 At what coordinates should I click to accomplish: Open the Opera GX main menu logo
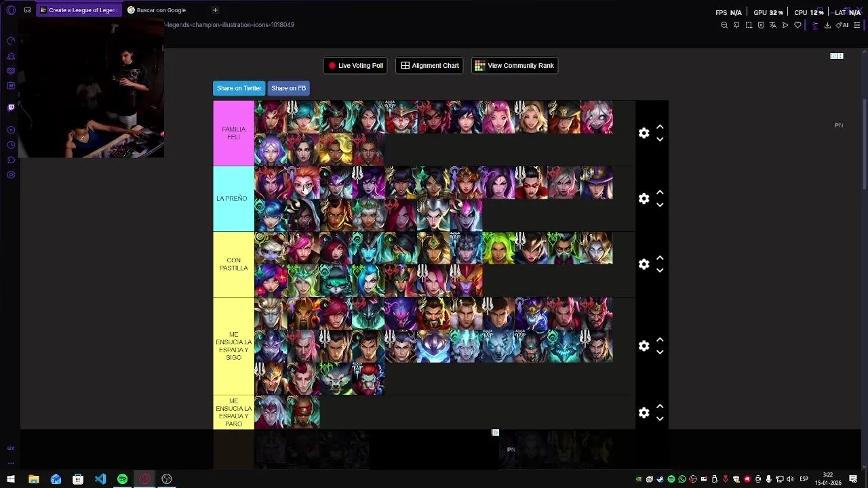[11, 10]
